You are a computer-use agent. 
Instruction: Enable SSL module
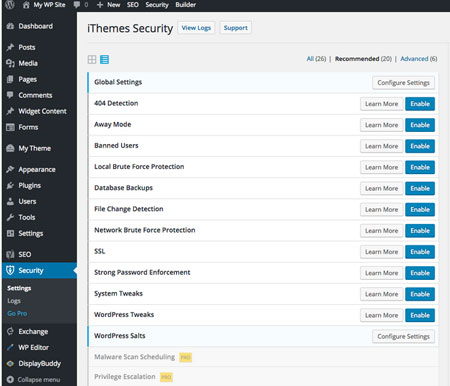click(420, 252)
